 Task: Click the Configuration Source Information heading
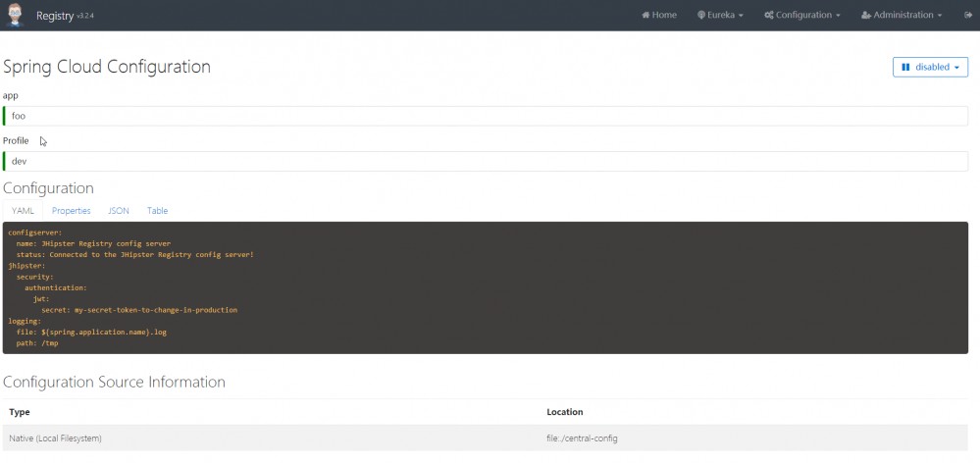pos(115,382)
